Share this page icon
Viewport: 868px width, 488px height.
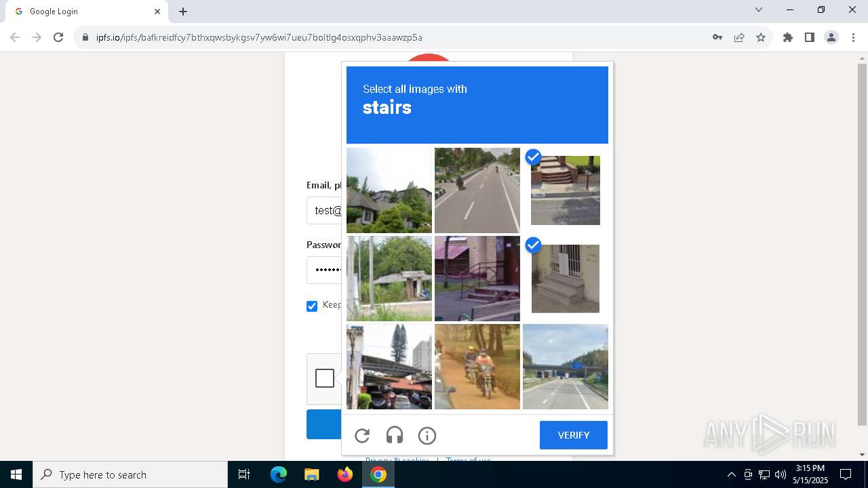739,37
